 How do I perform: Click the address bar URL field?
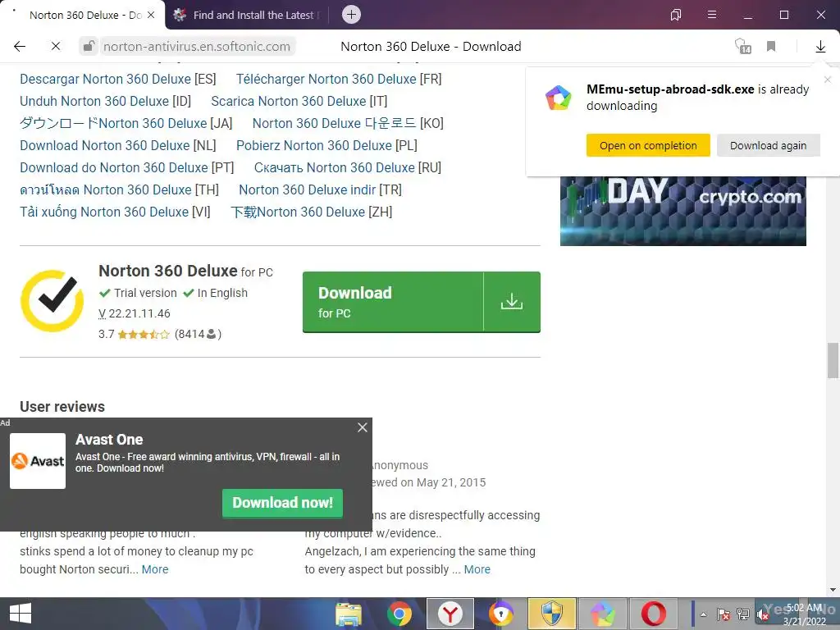pos(197,47)
